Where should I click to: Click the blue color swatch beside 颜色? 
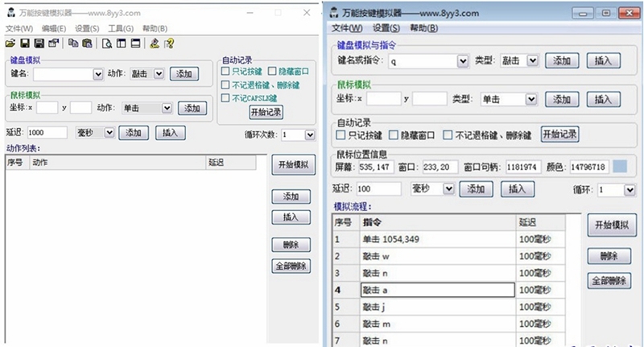click(x=620, y=167)
